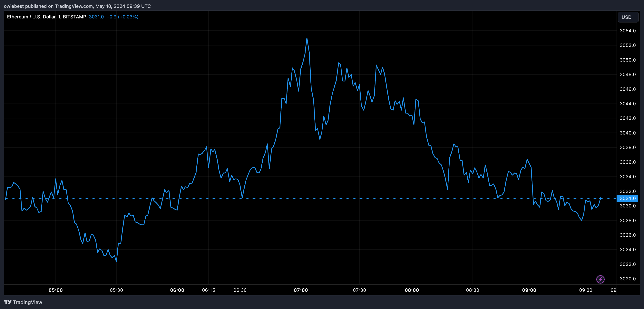Click the 08:00 time axis label

coord(412,290)
